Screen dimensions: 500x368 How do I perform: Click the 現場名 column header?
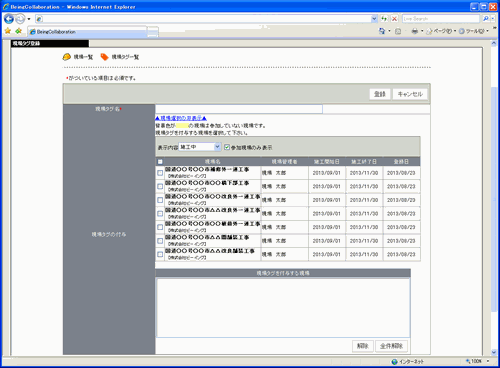tap(213, 162)
